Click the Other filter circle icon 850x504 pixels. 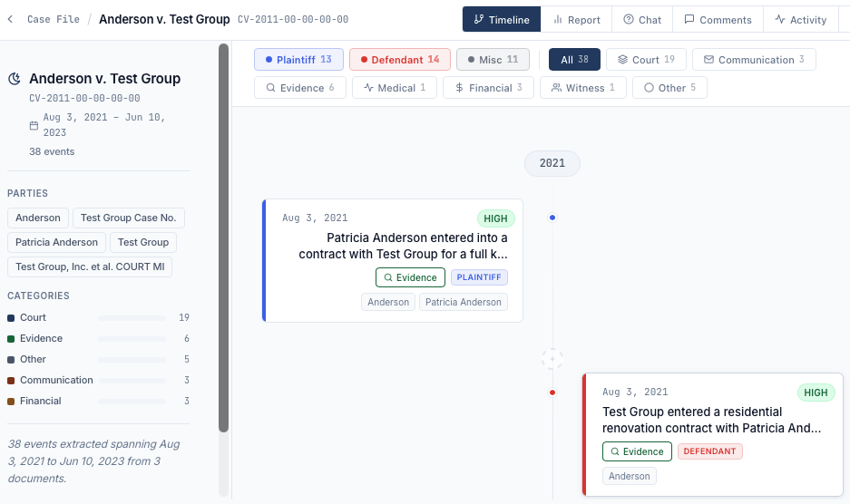tap(649, 88)
